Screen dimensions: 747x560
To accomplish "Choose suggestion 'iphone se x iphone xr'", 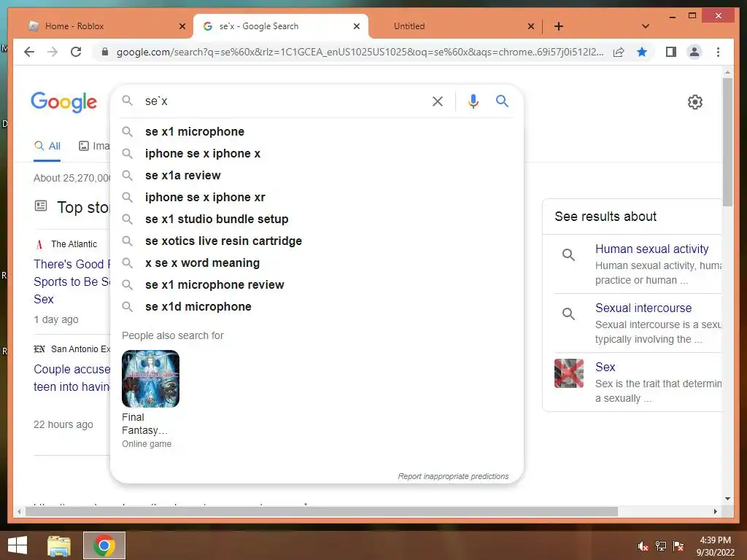I will 317,197.
